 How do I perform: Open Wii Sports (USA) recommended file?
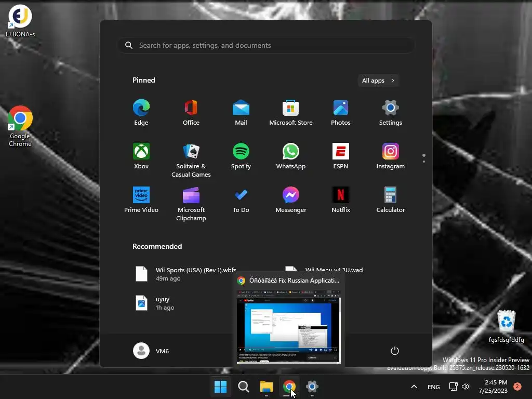(x=185, y=274)
